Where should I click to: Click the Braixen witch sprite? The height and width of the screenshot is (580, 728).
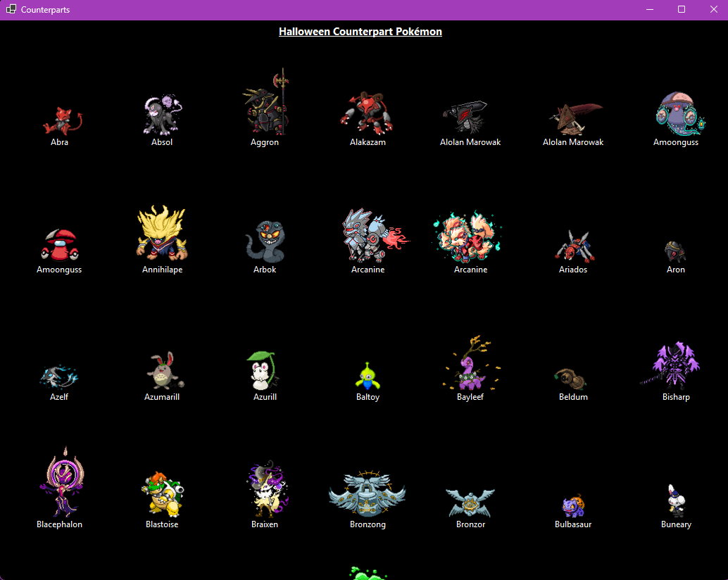[x=268, y=488]
